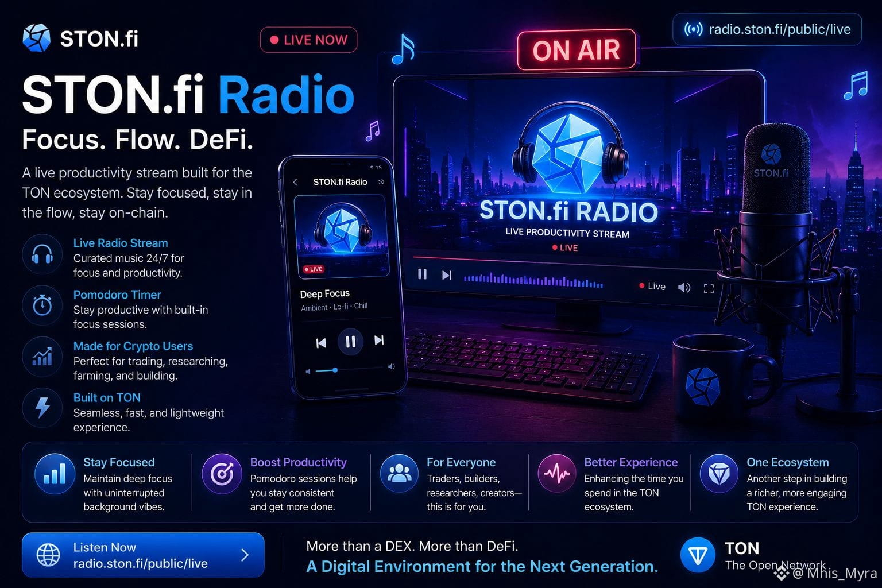Click the STON.fi logo in the header
Viewport: 882px width, 588px height.
click(x=80, y=38)
